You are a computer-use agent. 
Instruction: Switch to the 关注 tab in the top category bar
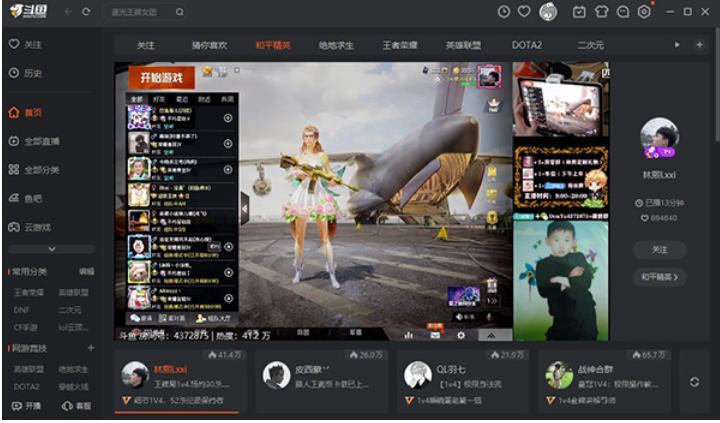coord(146,45)
